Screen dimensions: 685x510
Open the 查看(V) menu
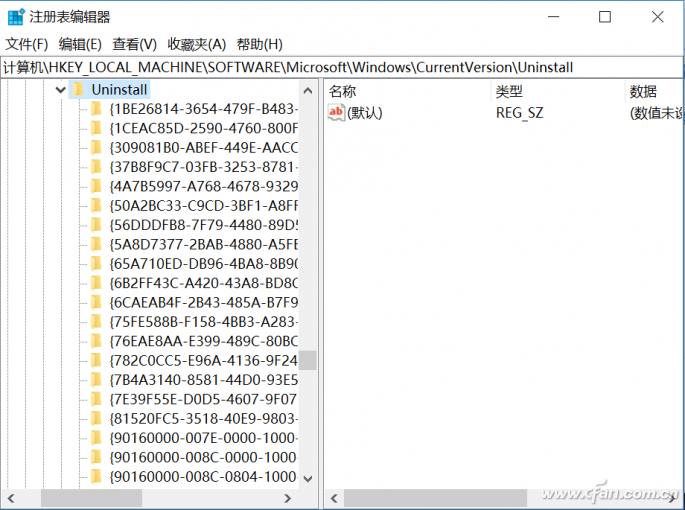pyautogui.click(x=134, y=44)
